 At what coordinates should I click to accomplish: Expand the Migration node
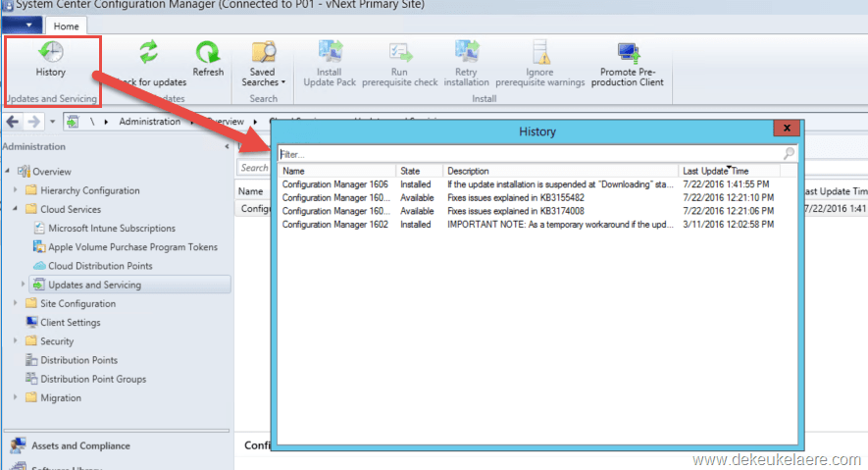(x=15, y=397)
